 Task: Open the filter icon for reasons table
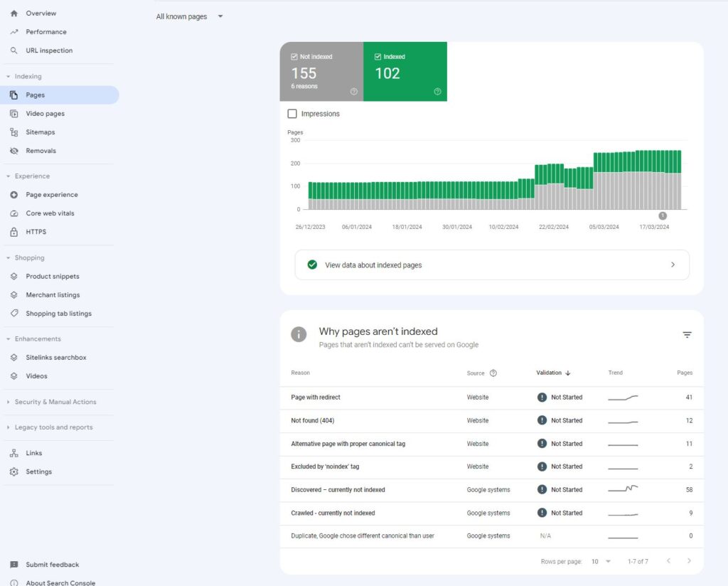(x=687, y=335)
